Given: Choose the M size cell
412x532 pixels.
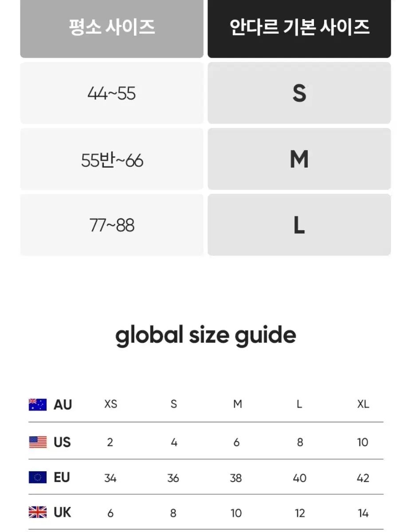Looking at the screenshot, I should pos(299,159).
